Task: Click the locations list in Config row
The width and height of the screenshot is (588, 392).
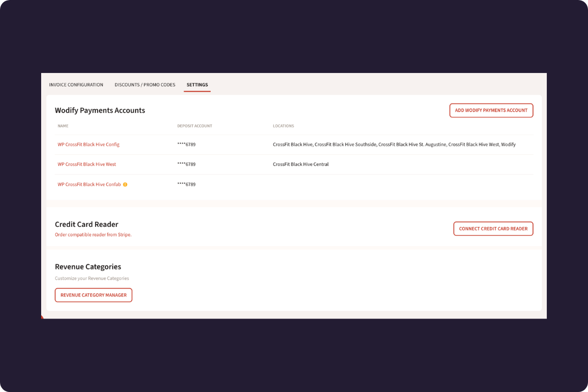Action: [394, 145]
